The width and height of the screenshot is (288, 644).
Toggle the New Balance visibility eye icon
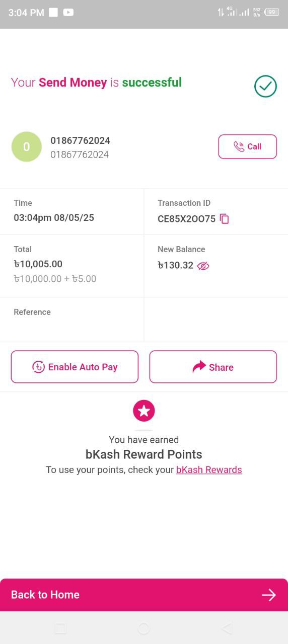coord(203,266)
